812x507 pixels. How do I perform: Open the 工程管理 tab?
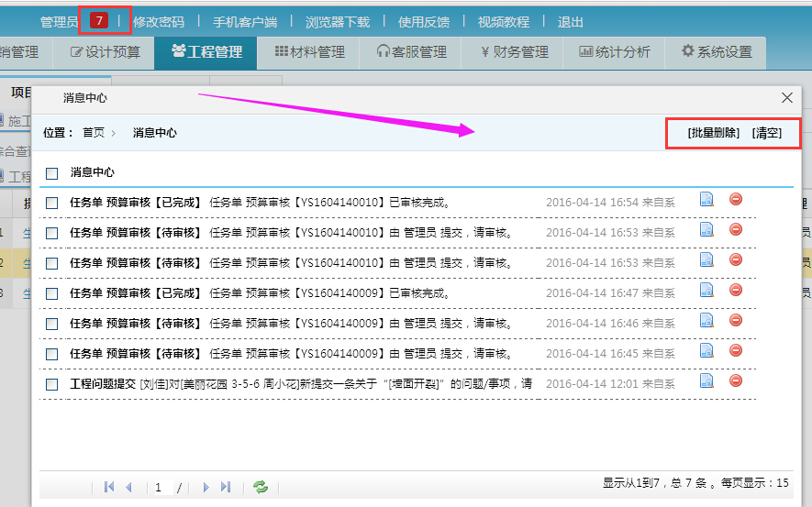coord(206,52)
